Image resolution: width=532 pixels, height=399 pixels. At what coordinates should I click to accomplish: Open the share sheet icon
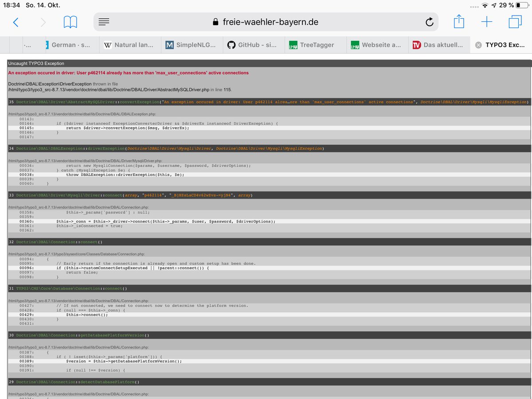coord(459,21)
